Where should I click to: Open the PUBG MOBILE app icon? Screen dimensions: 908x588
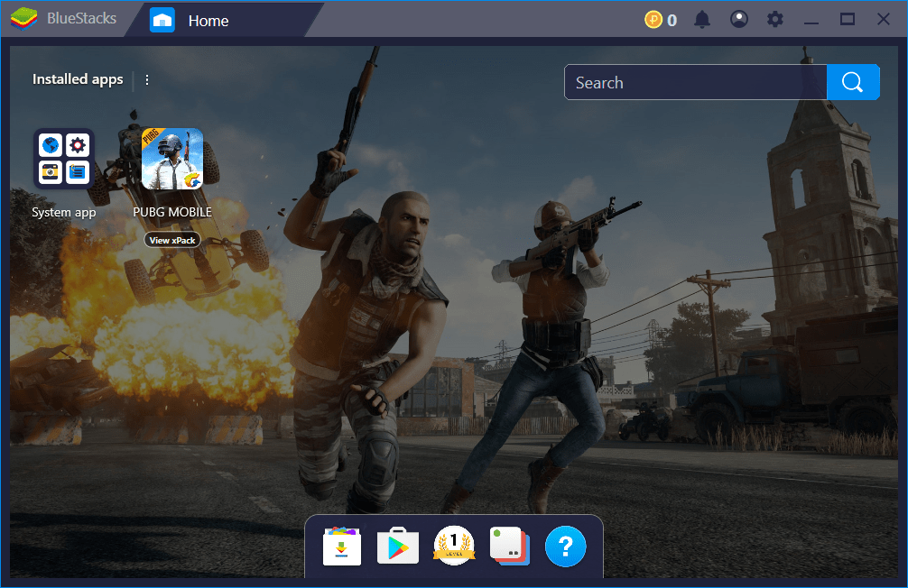click(172, 159)
